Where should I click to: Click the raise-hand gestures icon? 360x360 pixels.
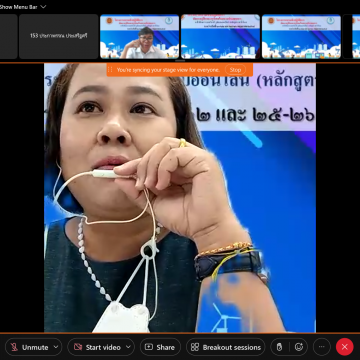point(280,347)
